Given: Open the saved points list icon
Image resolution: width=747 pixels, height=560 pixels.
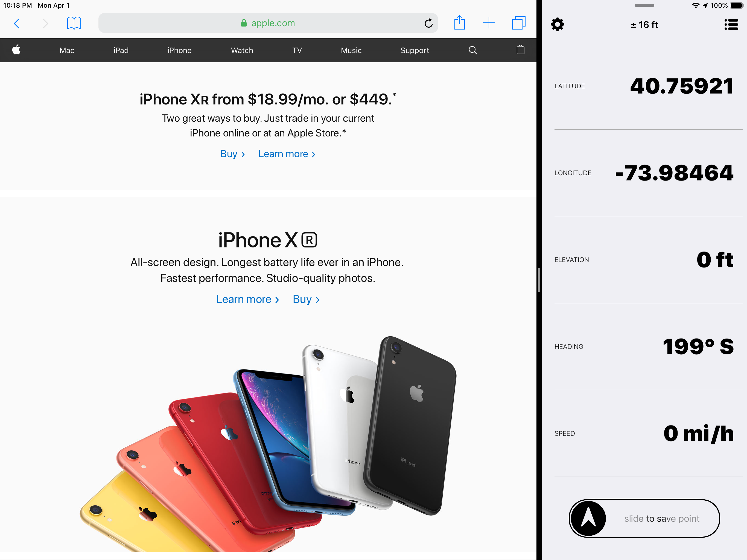Looking at the screenshot, I should point(731,24).
